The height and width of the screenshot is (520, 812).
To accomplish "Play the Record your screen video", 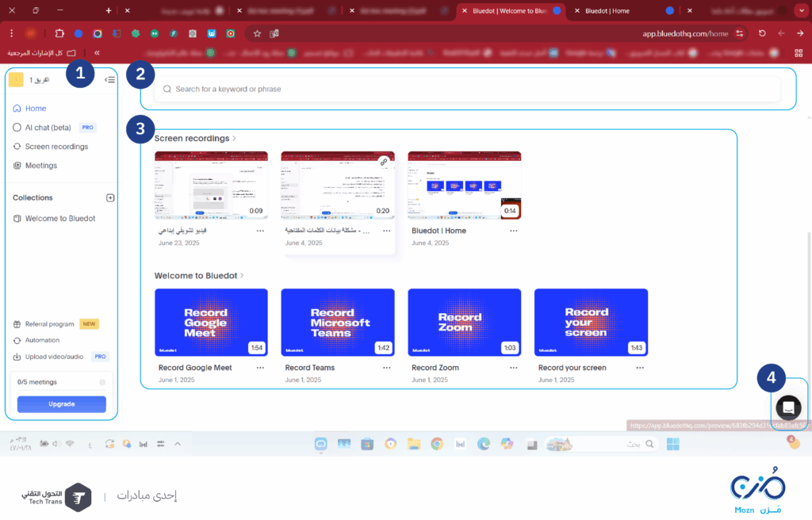I will click(x=591, y=322).
